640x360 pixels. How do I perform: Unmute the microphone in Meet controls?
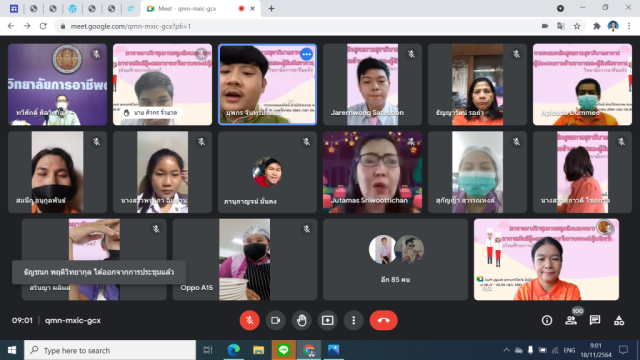coord(249,320)
